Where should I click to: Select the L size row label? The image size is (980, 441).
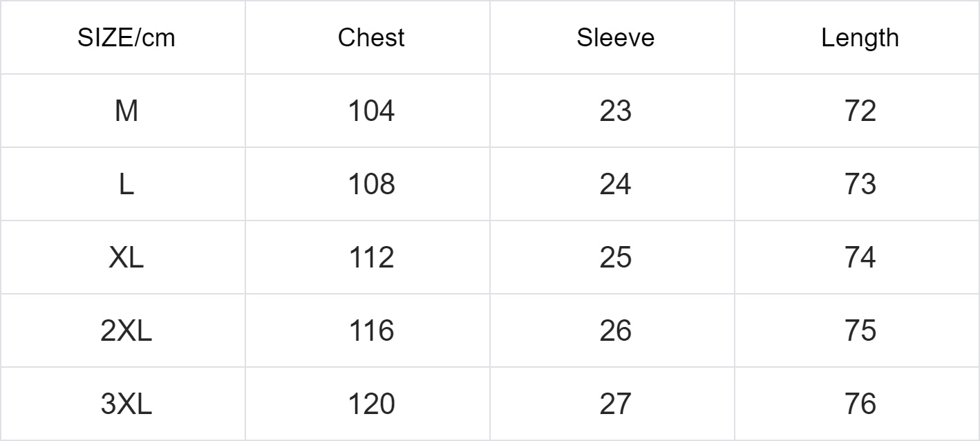126,184
